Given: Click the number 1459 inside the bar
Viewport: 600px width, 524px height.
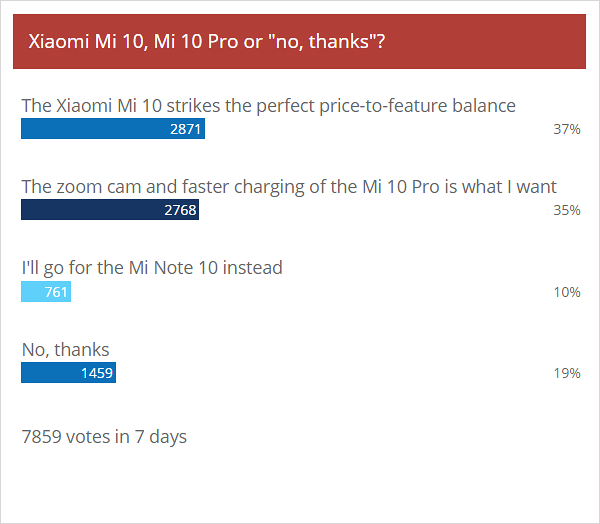Looking at the screenshot, I should click(97, 373).
